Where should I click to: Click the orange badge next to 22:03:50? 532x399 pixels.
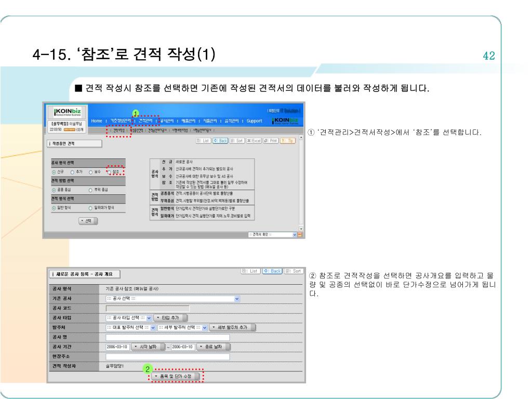coord(70,129)
